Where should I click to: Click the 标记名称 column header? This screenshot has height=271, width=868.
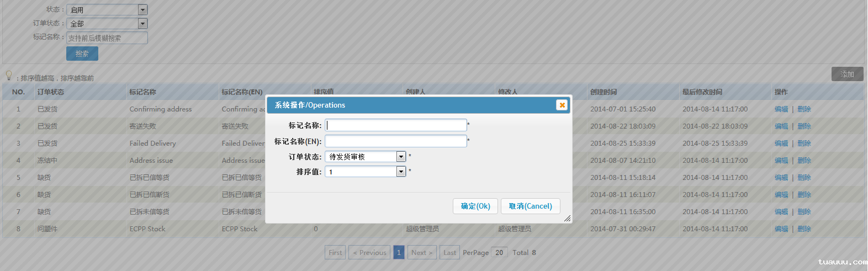[x=142, y=92]
